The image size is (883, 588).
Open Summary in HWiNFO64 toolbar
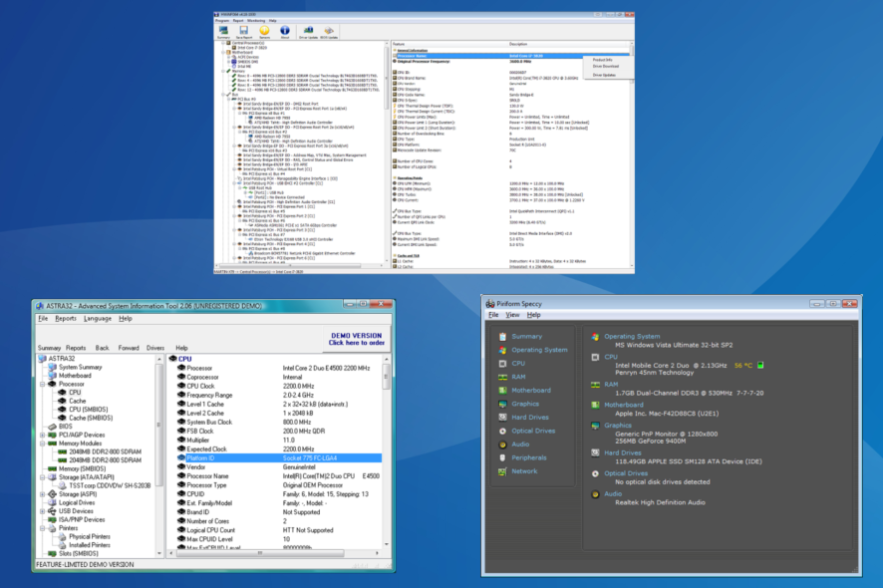(x=223, y=32)
